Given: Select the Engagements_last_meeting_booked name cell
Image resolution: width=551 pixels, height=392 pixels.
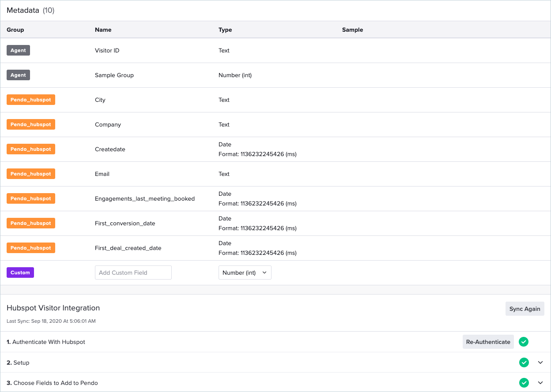Looking at the screenshot, I should pos(145,198).
